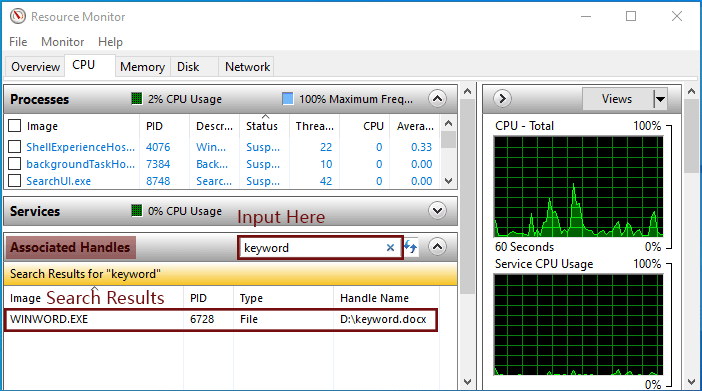Image resolution: width=702 pixels, height=391 pixels.
Task: Collapse the graph pane with arrow button
Action: (x=502, y=99)
